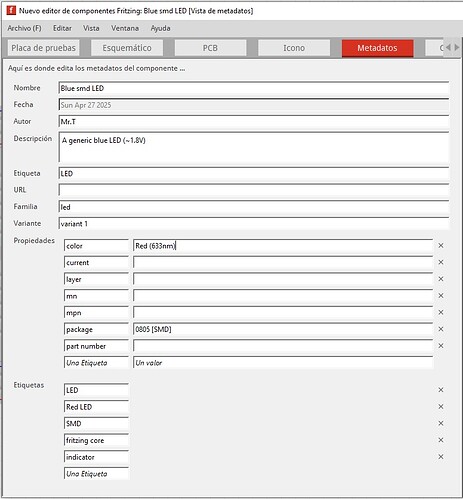Click the empty URL field
The image size is (463, 499).
pos(254,190)
